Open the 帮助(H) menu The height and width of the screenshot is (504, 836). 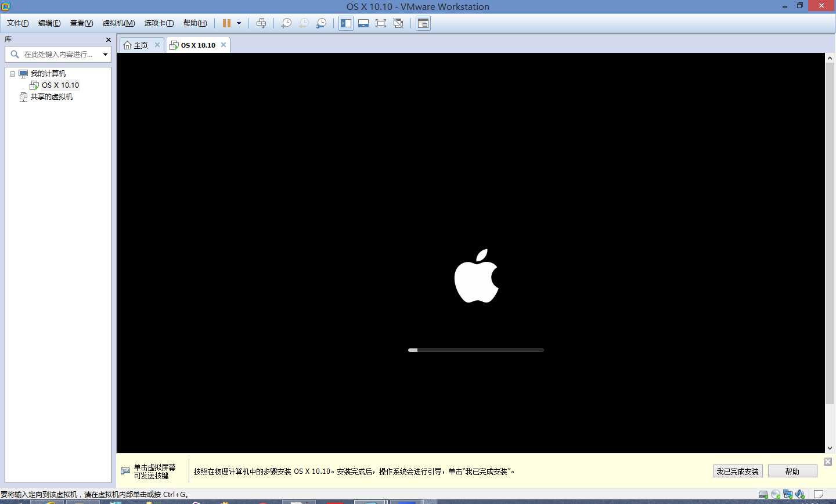pos(195,23)
